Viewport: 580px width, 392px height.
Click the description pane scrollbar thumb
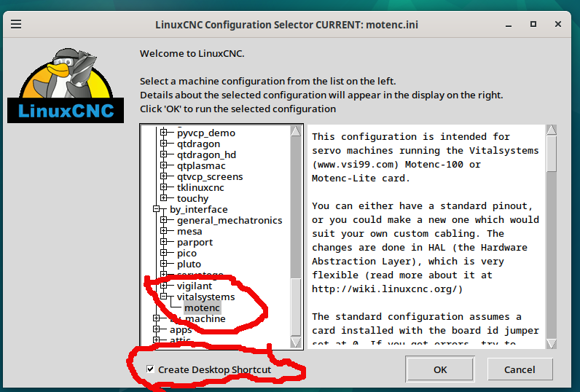point(551,154)
